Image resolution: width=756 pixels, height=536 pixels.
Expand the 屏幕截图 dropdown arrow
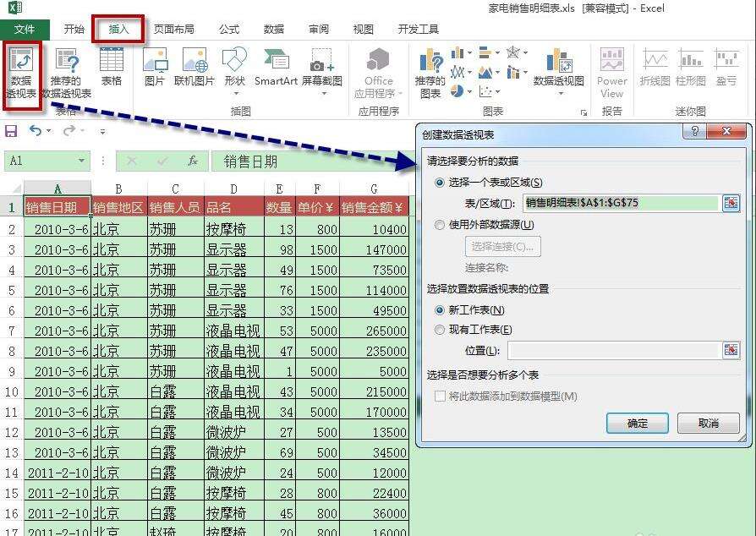(x=324, y=93)
